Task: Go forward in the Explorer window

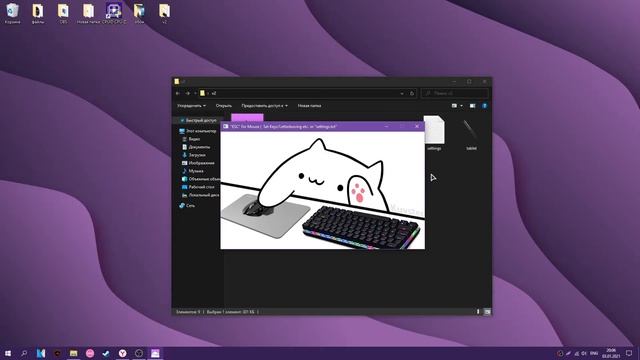Action: pos(187,93)
